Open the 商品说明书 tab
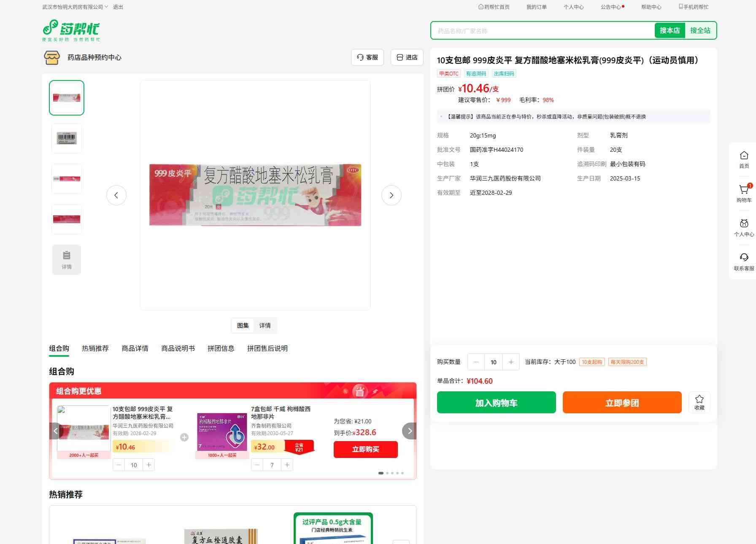This screenshot has height=544, width=756. 178,348
